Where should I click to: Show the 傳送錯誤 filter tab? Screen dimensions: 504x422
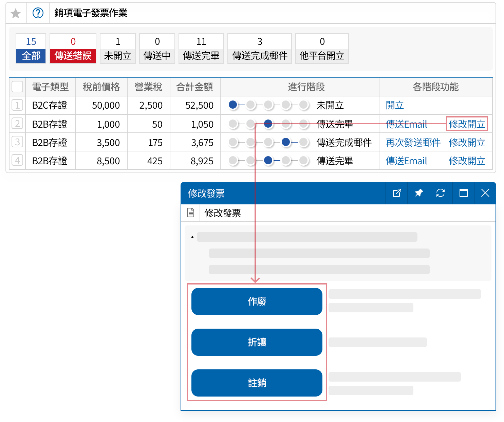[73, 49]
